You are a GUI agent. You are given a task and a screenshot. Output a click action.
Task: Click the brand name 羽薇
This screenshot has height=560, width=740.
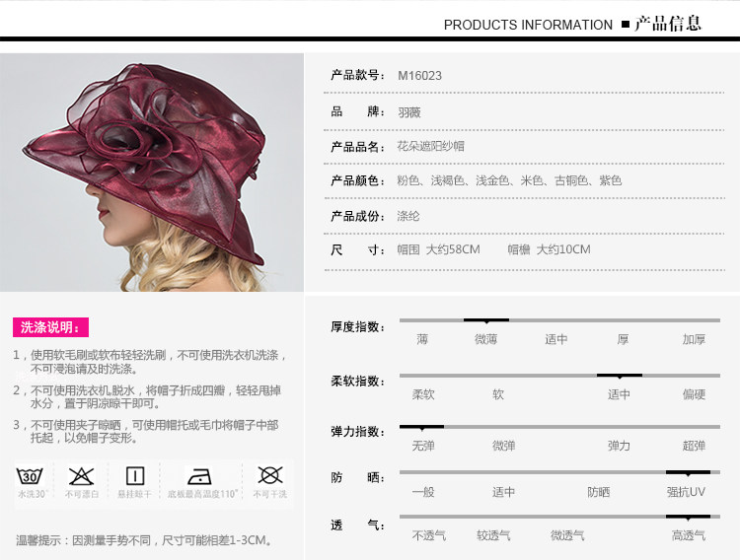(409, 112)
